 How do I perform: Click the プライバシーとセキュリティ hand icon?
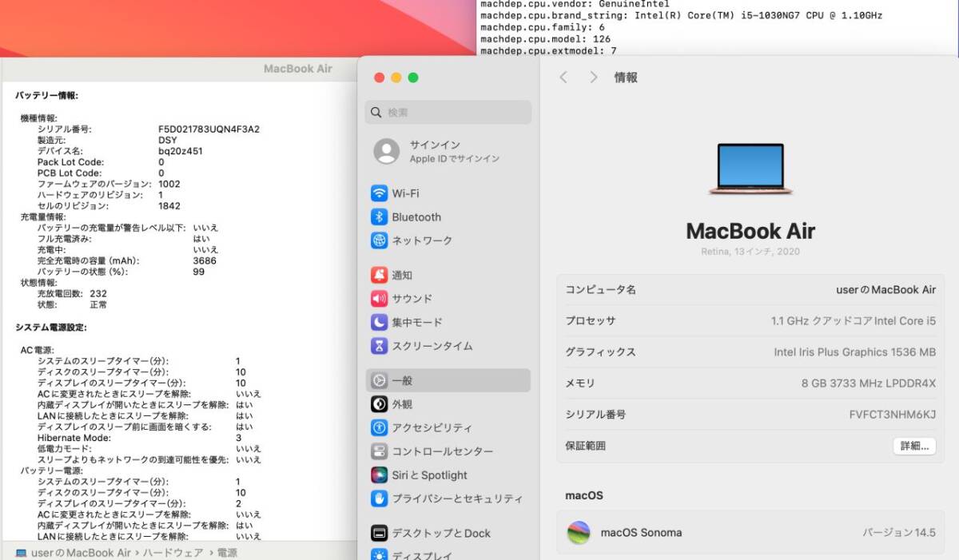click(379, 498)
